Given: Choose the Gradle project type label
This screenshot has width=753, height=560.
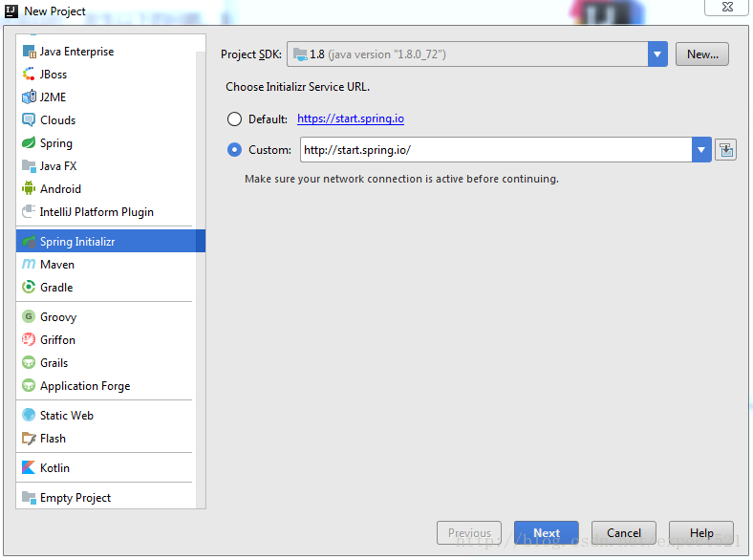Looking at the screenshot, I should click(x=56, y=288).
